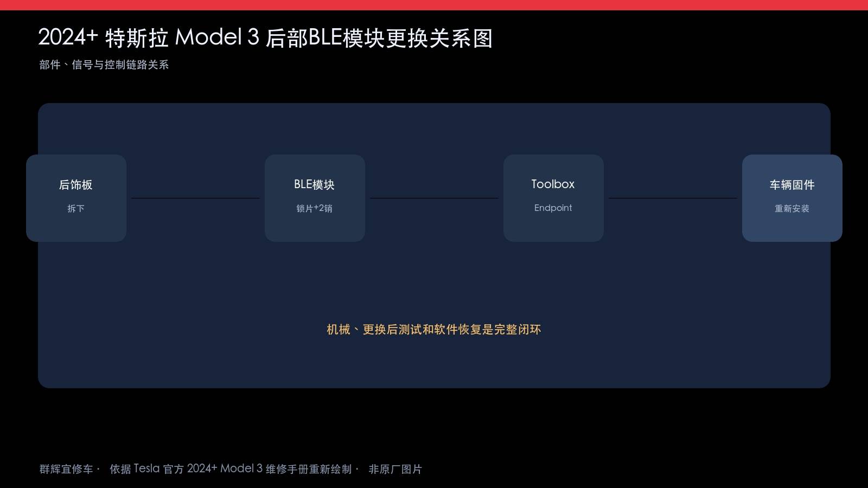Select the BLE模块 node card
Image resolution: width=868 pixels, height=488 pixels.
click(x=315, y=198)
